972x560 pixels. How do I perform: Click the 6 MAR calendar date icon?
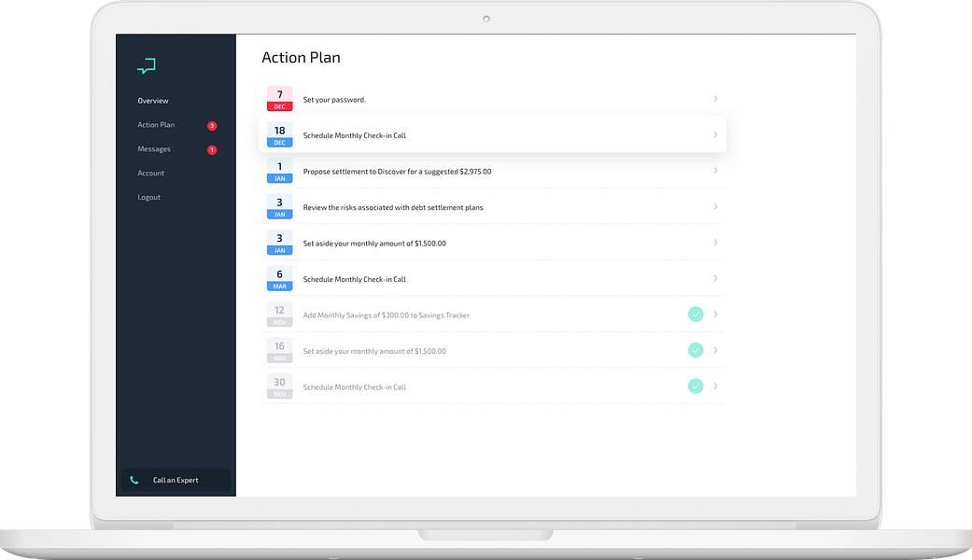pyautogui.click(x=279, y=279)
